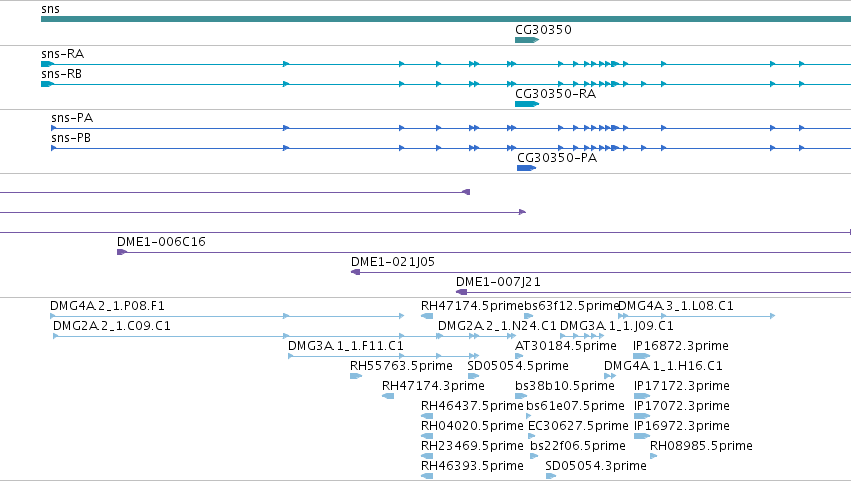Select the AT30184.5prime EST label
The image size is (851, 481).
click(566, 346)
